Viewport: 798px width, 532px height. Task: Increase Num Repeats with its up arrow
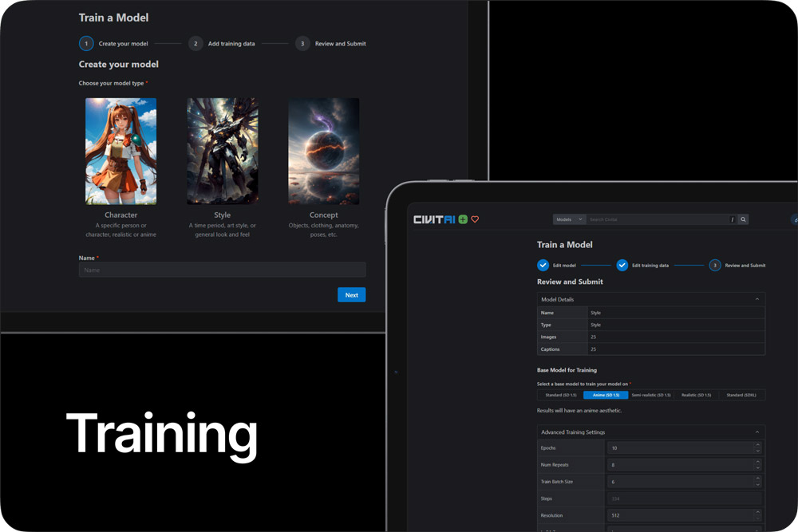(x=758, y=462)
